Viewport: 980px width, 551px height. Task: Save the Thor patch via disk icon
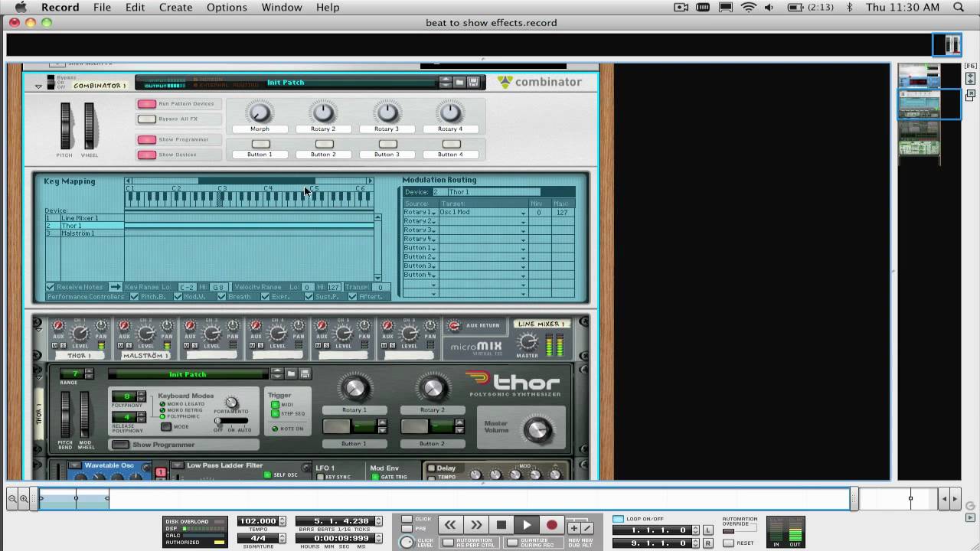pos(305,373)
